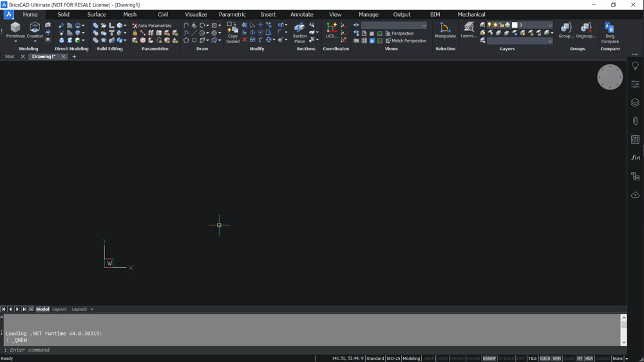Toggle DUCS in status bar
The height and width of the screenshot is (362, 644).
[x=545, y=358]
